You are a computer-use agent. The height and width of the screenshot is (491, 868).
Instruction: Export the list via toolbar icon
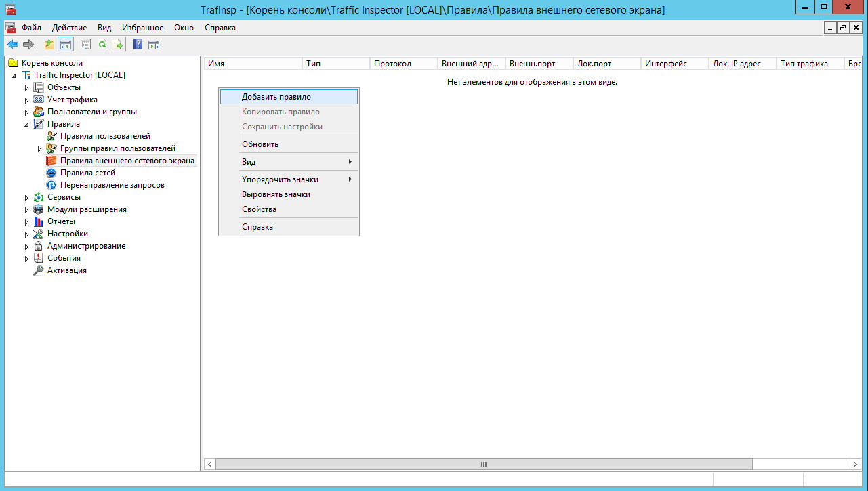117,45
